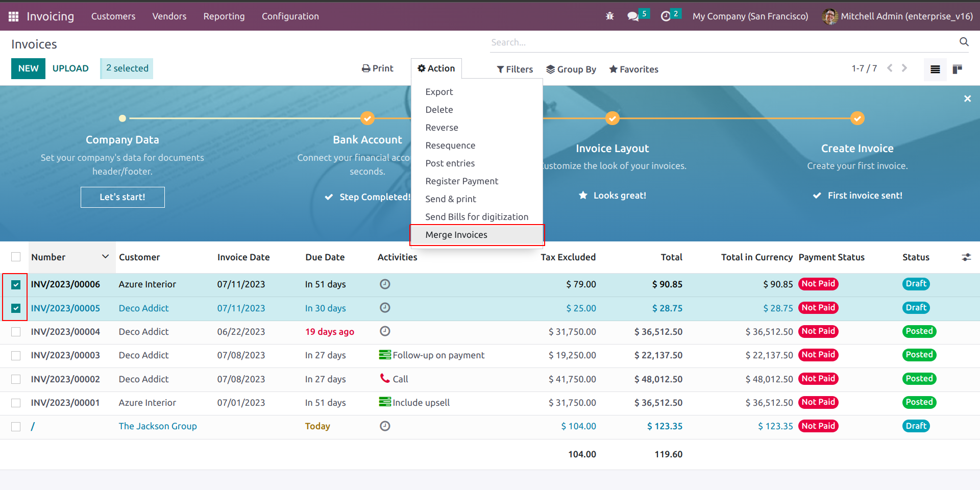
Task: Expand the Filters dropdown
Action: 515,69
